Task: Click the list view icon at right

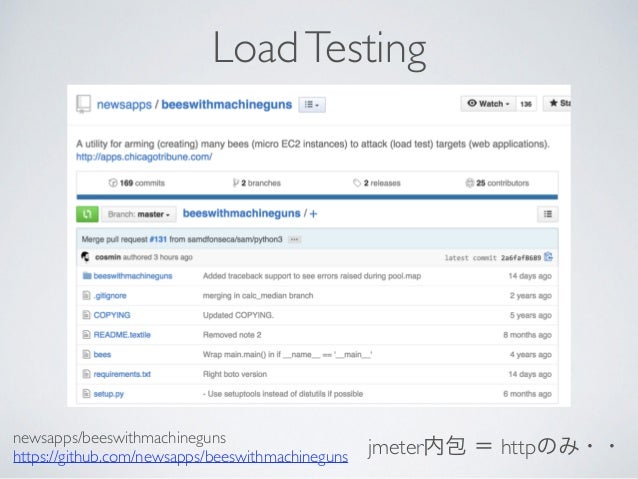Action: click(x=548, y=214)
